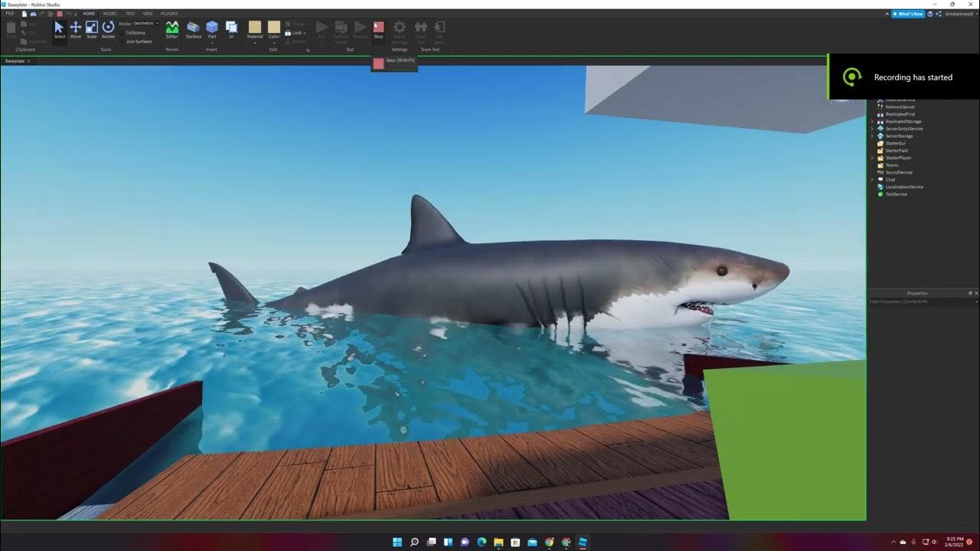This screenshot has height=551, width=980.
Task: Click the What's New button
Action: point(908,14)
